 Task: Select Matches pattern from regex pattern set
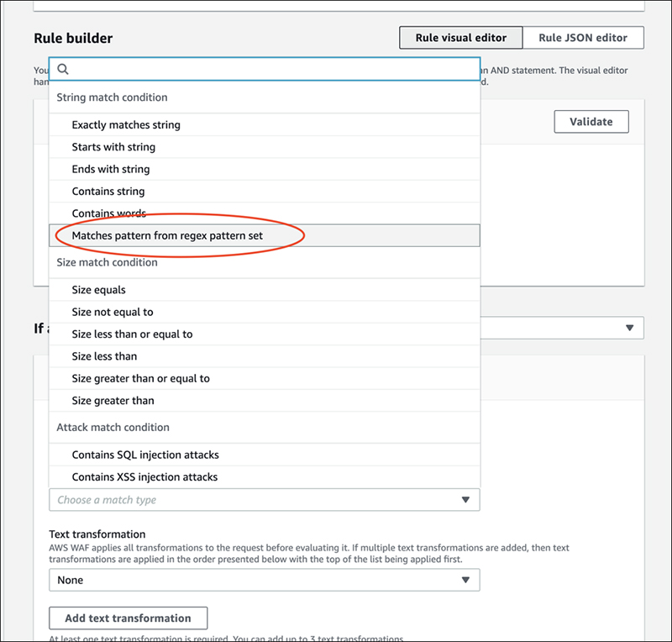click(167, 235)
